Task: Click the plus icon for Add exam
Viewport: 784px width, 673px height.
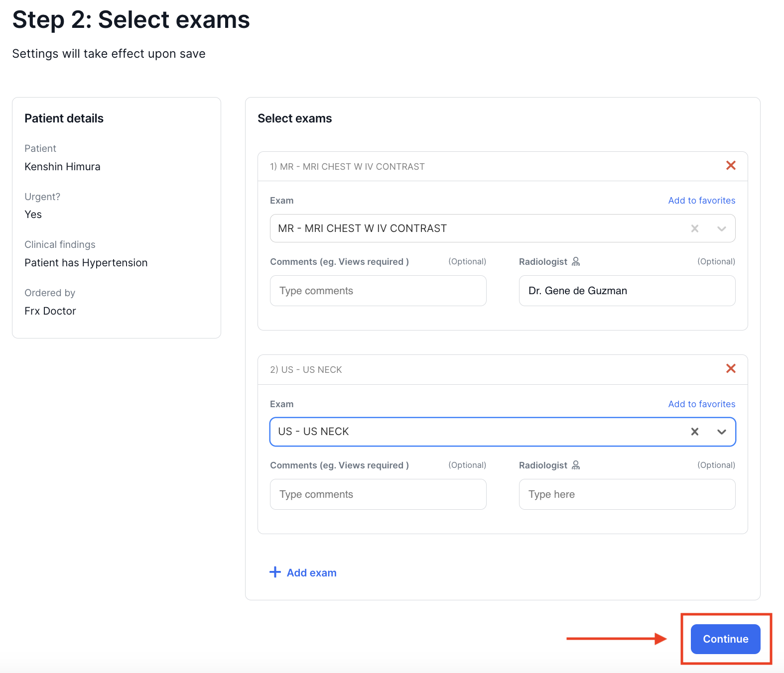Action: pyautogui.click(x=275, y=572)
